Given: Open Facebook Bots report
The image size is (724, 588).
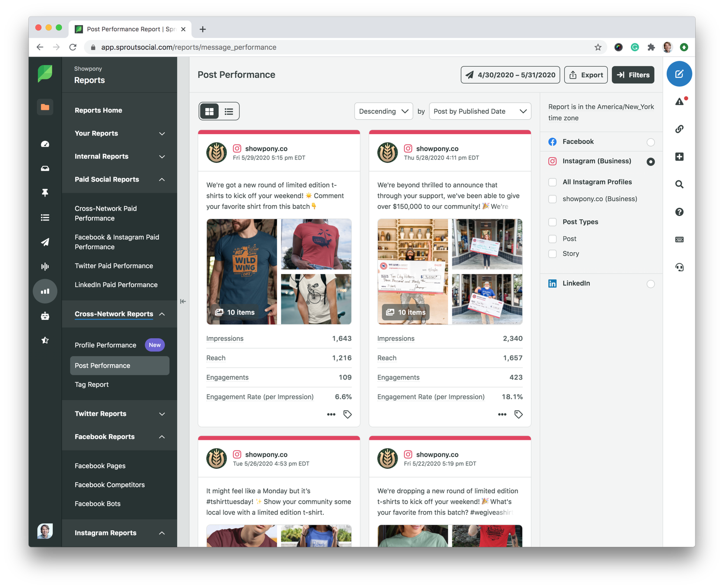Looking at the screenshot, I should (x=97, y=504).
